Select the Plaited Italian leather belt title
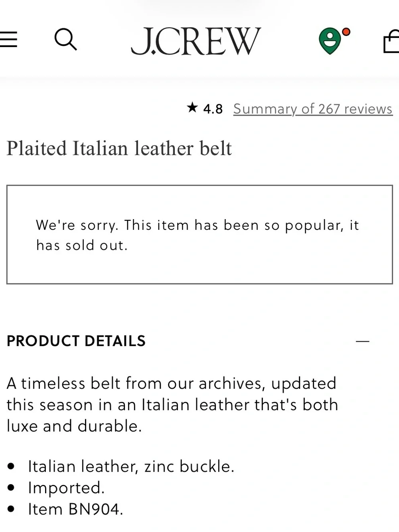Screen dimensions: 399x532 119,148
